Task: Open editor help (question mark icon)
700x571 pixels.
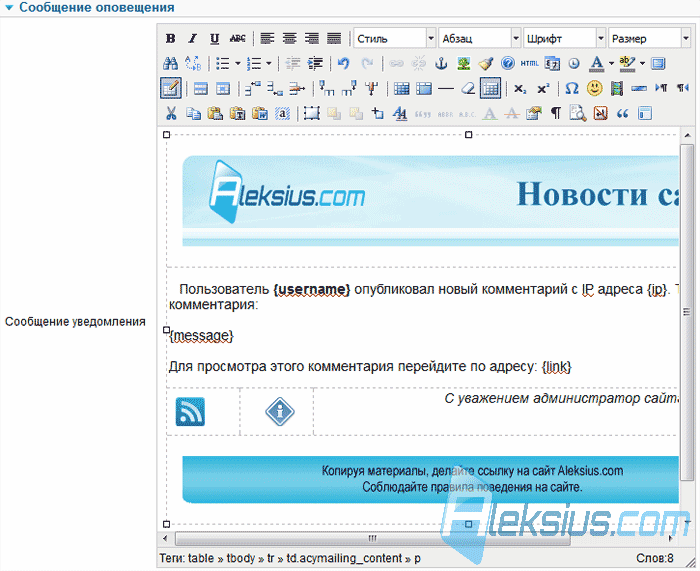Action: pos(508,63)
